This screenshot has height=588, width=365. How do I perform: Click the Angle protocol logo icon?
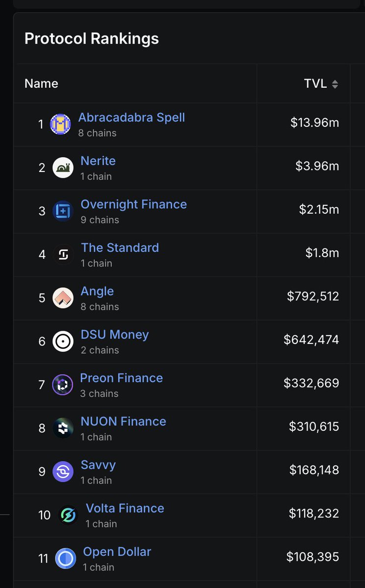point(63,298)
